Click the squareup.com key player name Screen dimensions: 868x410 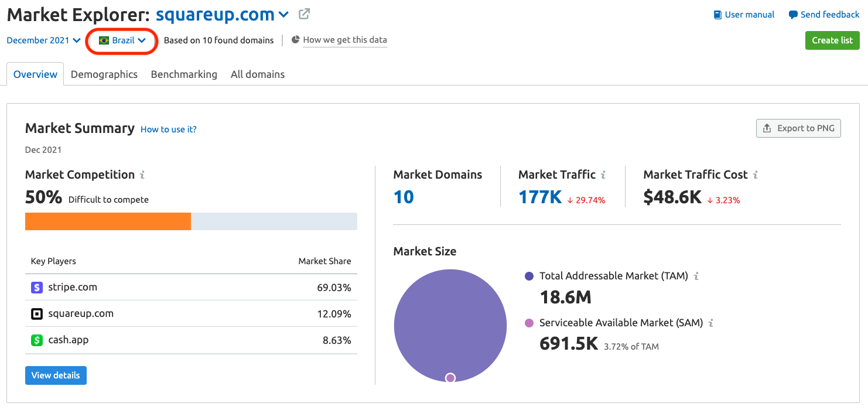pos(81,314)
